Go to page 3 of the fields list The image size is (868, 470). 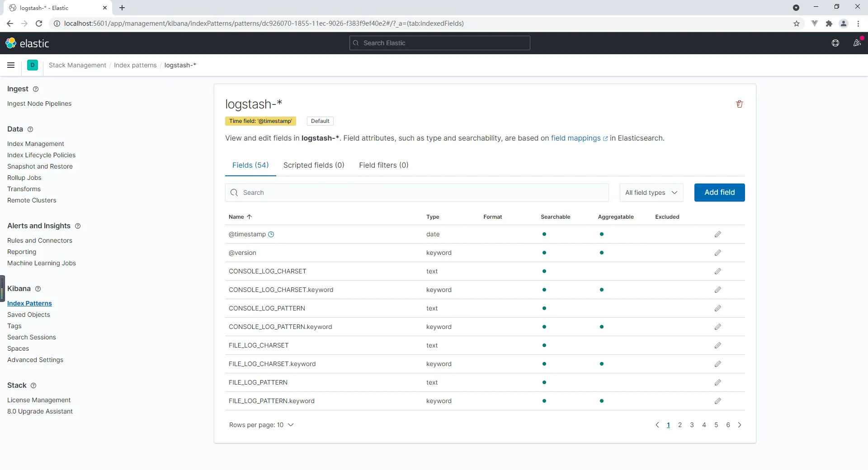click(x=692, y=425)
